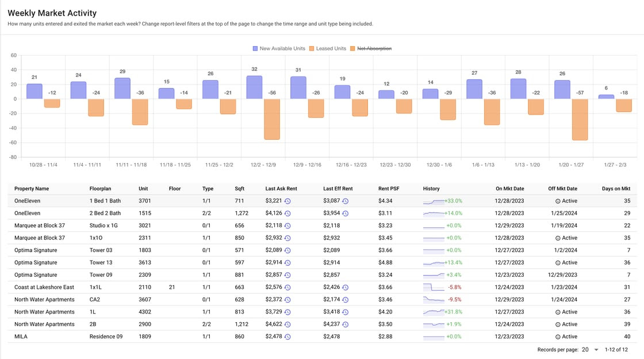The width and height of the screenshot is (644, 359).
Task: Sort by Sqft column header
Action: 239,189
